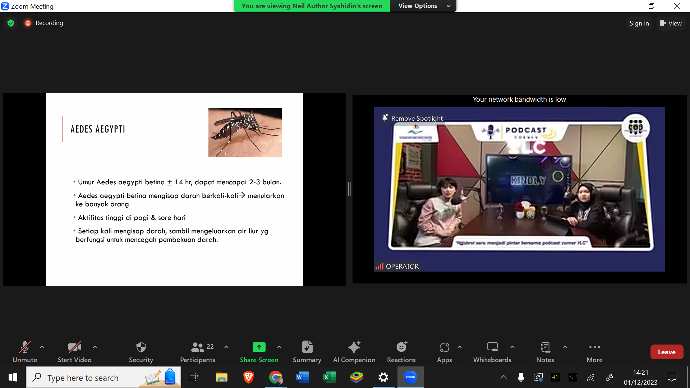Click the Windows search box

[103, 377]
